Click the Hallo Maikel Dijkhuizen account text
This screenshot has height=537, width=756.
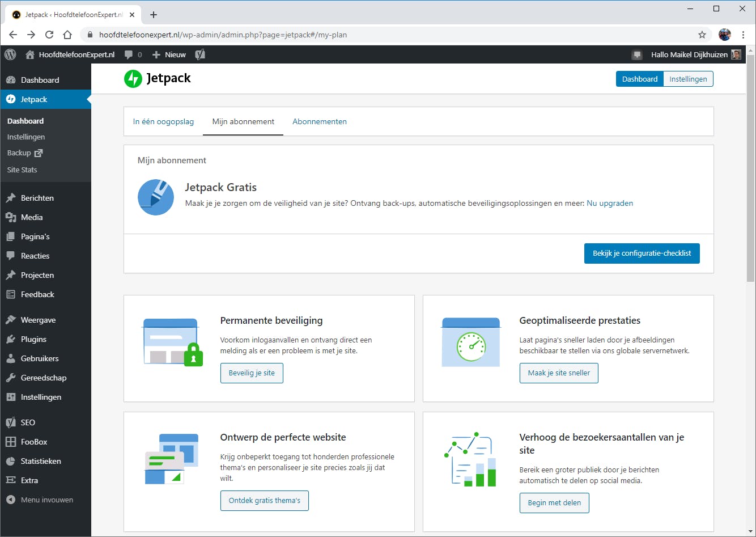coord(689,54)
